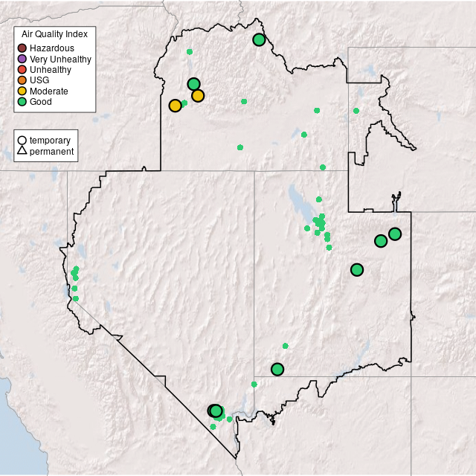The width and height of the screenshot is (476, 476).
Task: Select the USG orange legend swatch
Action: (22, 80)
